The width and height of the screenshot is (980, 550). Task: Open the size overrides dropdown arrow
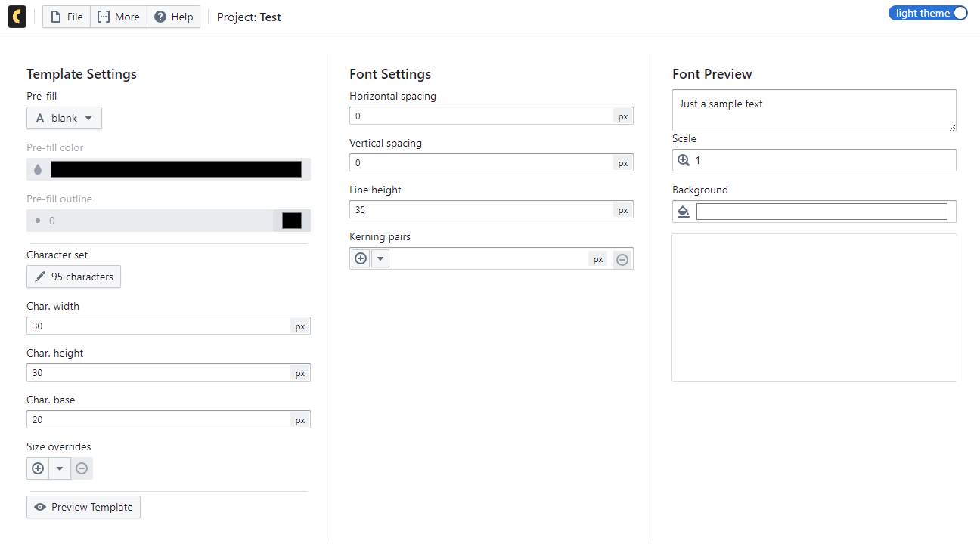pos(59,468)
